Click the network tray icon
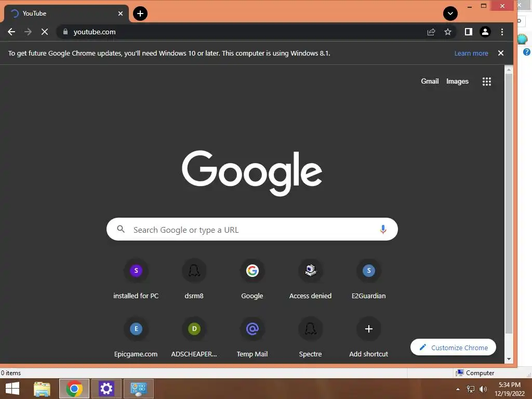The height and width of the screenshot is (399, 532). pyautogui.click(x=471, y=389)
